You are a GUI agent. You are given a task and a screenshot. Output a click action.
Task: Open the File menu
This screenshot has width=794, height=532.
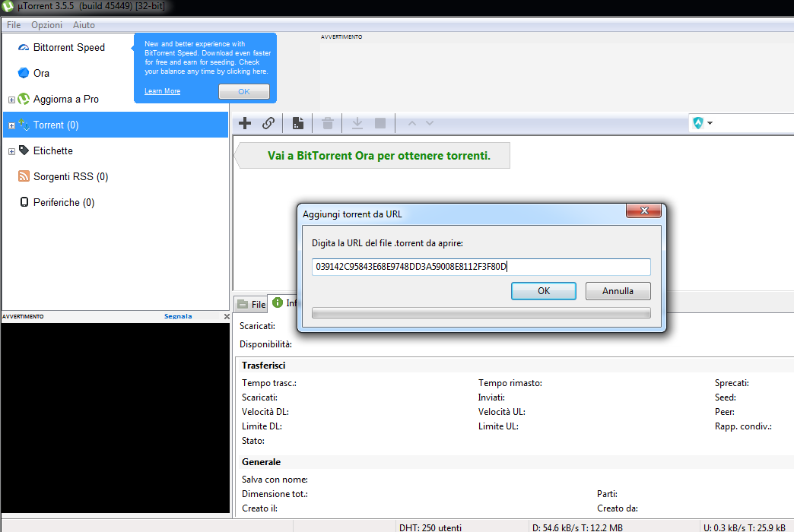[14, 25]
